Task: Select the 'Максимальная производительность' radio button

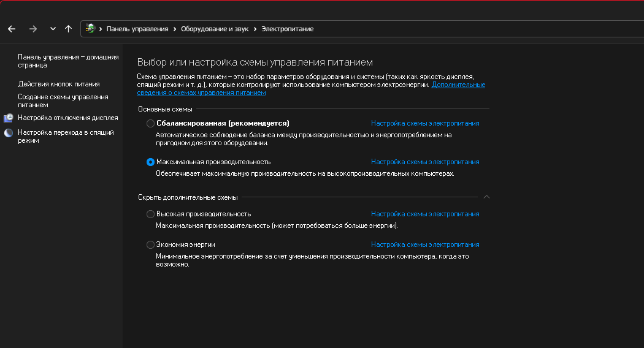Action: (x=150, y=162)
